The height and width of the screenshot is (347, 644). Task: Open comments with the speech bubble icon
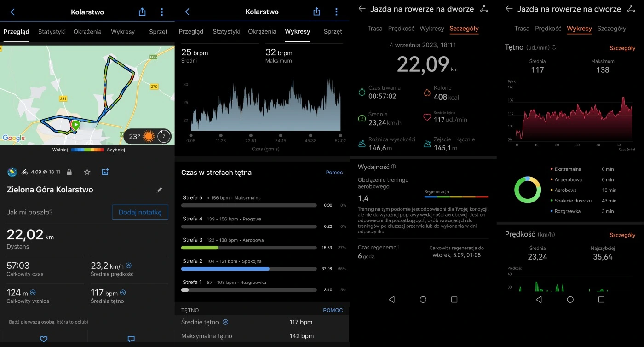pos(131,339)
